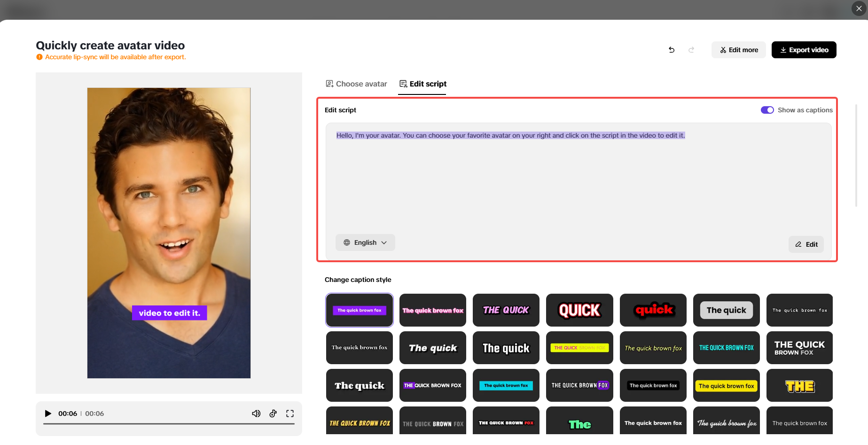Image resolution: width=868 pixels, height=445 pixels.
Task: Pick the yellow bar caption style
Action: coord(579,348)
